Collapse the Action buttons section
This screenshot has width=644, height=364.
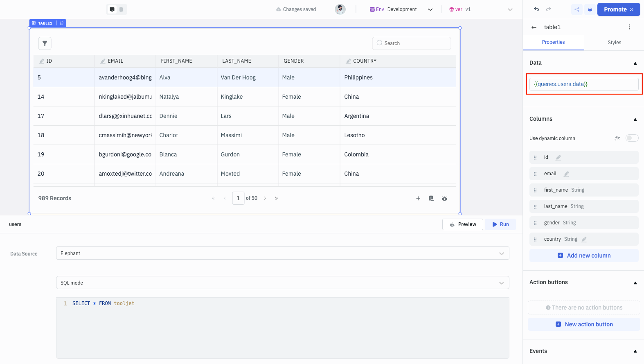click(x=635, y=283)
